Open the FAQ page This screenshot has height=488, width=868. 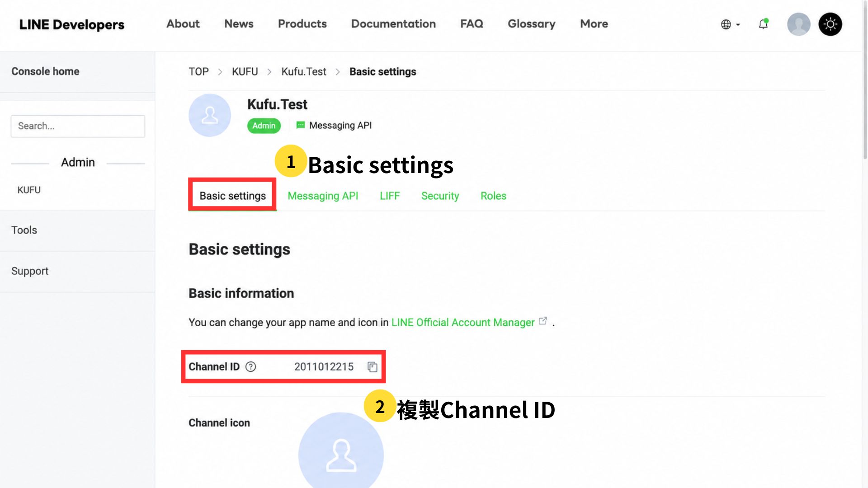[x=472, y=24]
